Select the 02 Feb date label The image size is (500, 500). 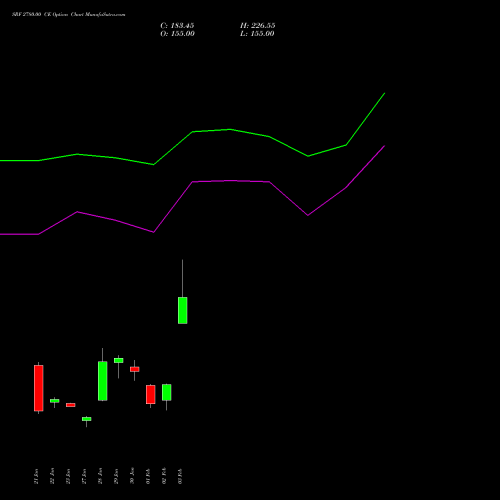click(x=164, y=476)
